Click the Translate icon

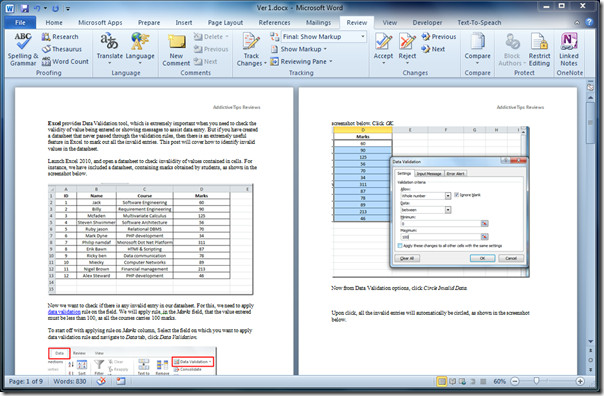tap(109, 42)
